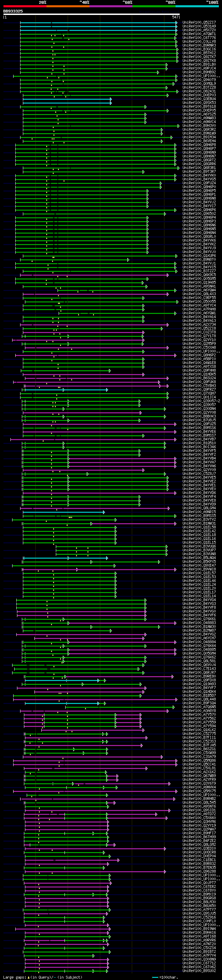
Task: Click the red 20% identity legend segment
Action: click(x=25, y=6)
